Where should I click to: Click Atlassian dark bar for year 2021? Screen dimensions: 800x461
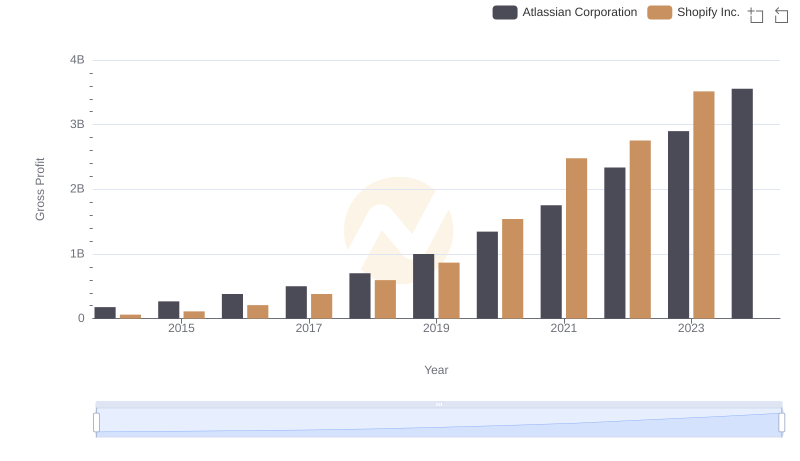click(x=551, y=262)
